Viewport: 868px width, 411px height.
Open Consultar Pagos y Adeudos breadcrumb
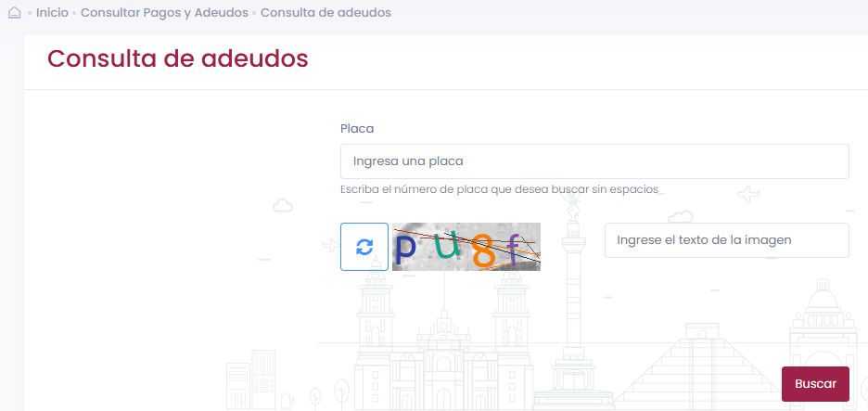164,13
